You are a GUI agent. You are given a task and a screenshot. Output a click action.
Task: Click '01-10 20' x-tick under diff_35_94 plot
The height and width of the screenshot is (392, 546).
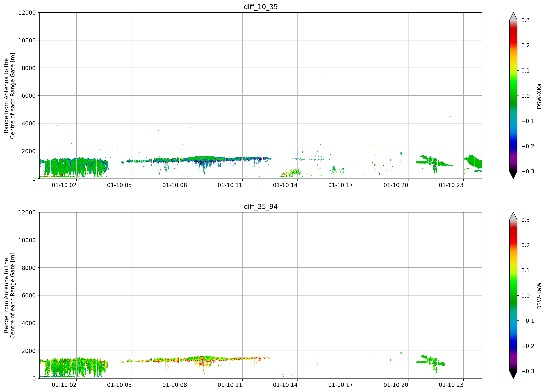coord(396,385)
